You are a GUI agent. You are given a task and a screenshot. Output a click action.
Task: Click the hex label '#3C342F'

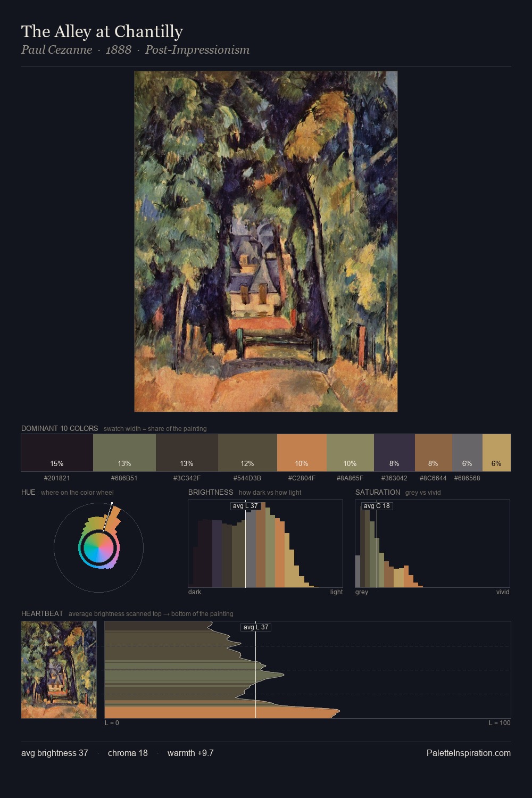[187, 478]
